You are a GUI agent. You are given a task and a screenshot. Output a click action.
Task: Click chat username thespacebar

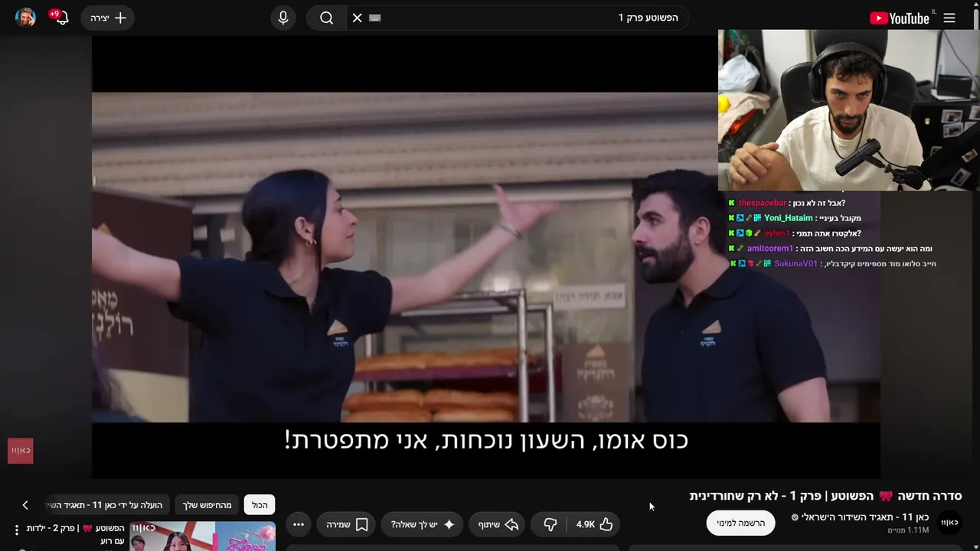pos(763,203)
